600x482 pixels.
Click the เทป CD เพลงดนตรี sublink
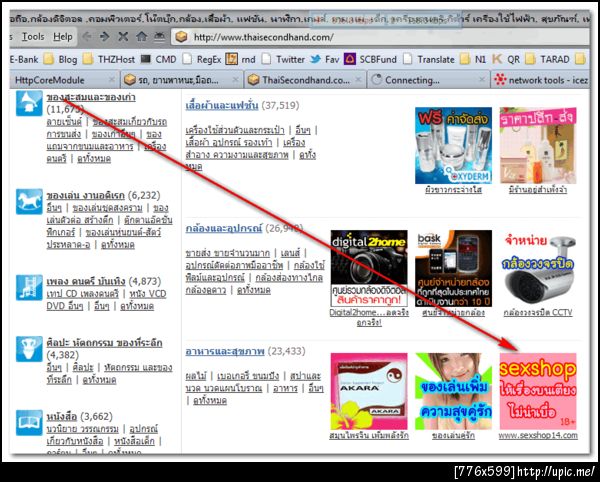click(x=83, y=294)
